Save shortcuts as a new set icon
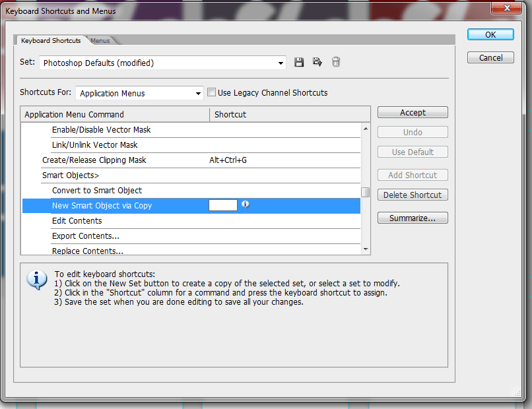The height and width of the screenshot is (409, 532). click(317, 61)
